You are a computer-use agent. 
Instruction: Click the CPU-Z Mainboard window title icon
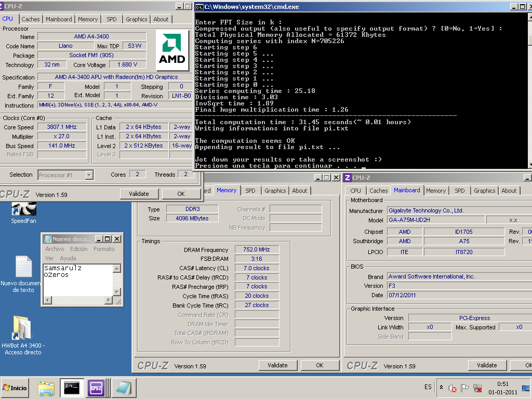(x=348, y=178)
